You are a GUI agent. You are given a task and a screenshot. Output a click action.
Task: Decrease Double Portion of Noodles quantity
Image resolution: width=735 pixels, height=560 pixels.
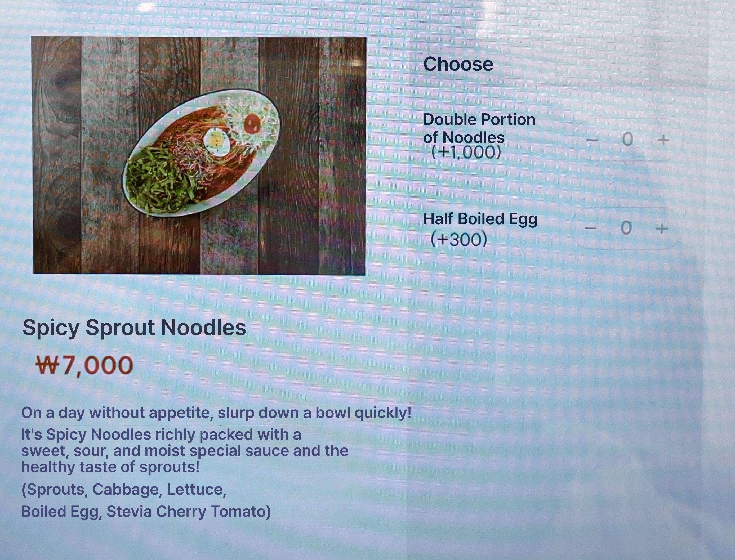pos(592,140)
